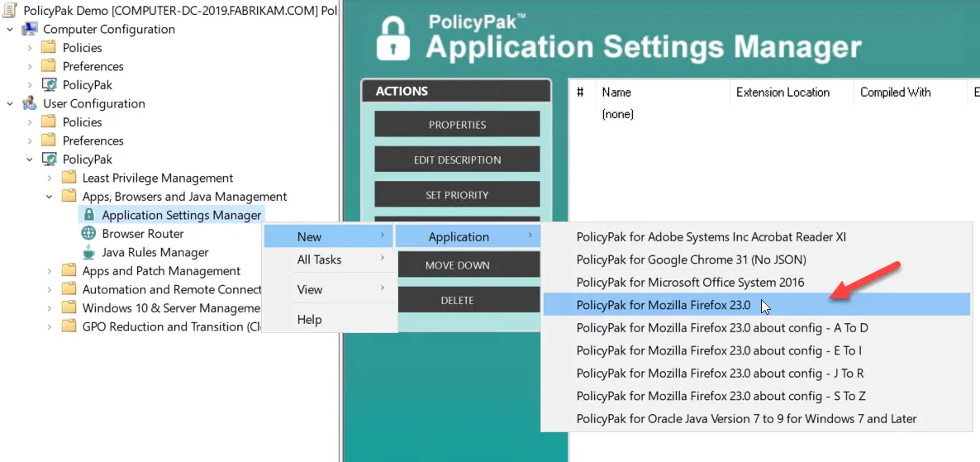The height and width of the screenshot is (462, 980).
Task: Click Policies folder icon under User Configuration
Action: tap(49, 122)
